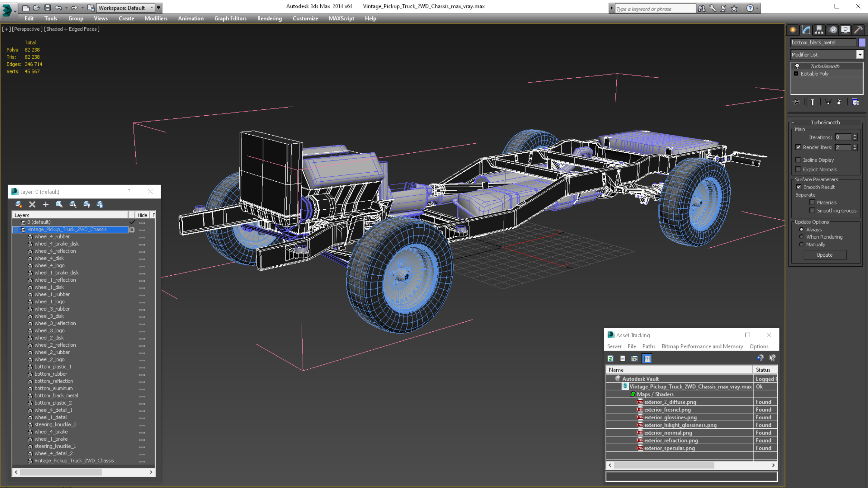Select Always update option radio
Screen dimensions: 868x488
[x=801, y=229]
